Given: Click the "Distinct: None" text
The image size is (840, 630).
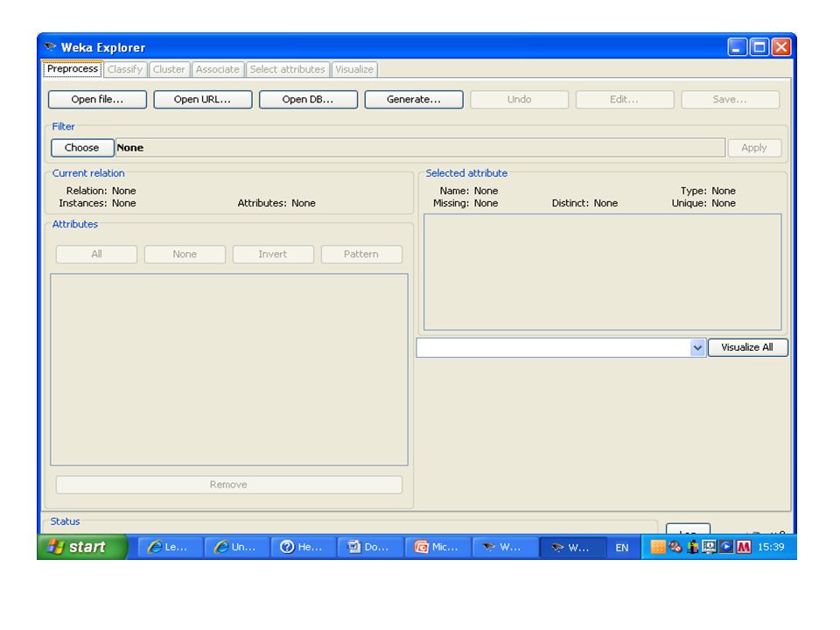Looking at the screenshot, I should pyautogui.click(x=585, y=203).
